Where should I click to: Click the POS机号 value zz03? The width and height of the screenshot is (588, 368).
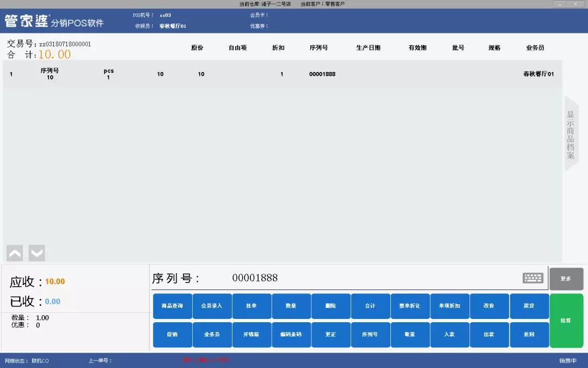tap(166, 15)
